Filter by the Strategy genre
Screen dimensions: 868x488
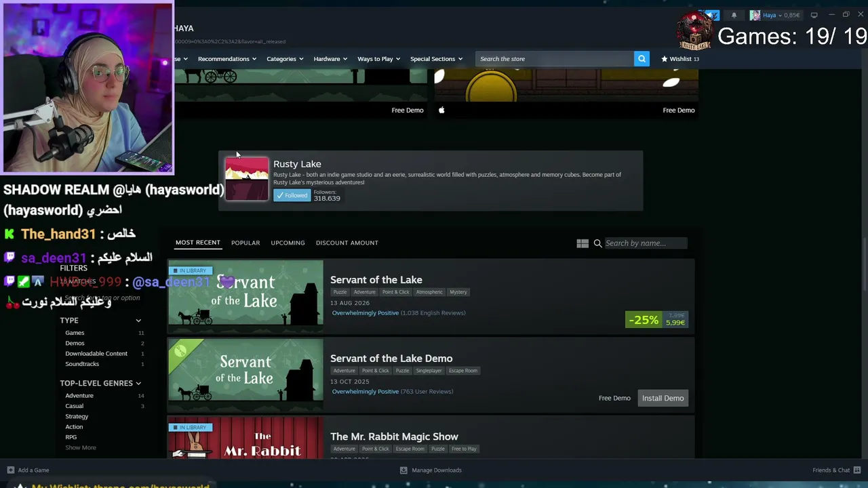pyautogui.click(x=77, y=416)
